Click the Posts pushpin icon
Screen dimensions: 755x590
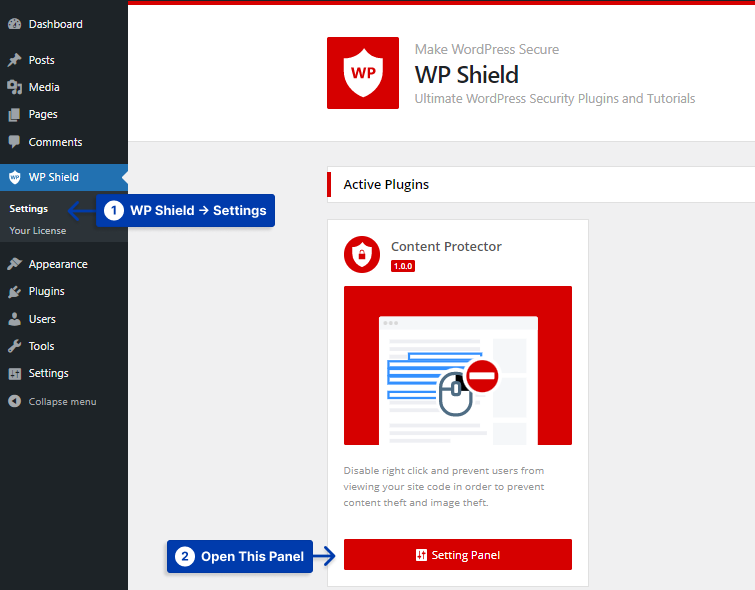[14, 60]
